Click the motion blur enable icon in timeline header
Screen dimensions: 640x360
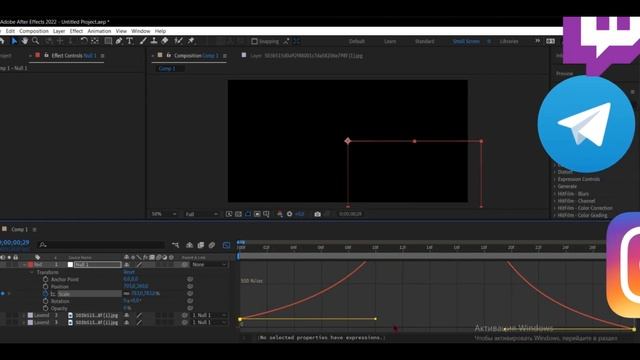212,245
